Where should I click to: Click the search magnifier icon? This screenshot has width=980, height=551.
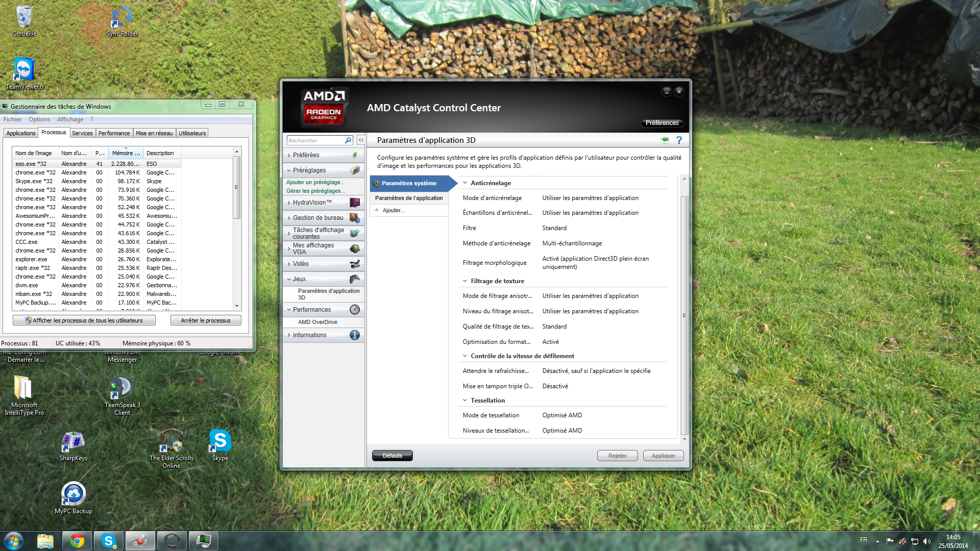click(348, 140)
